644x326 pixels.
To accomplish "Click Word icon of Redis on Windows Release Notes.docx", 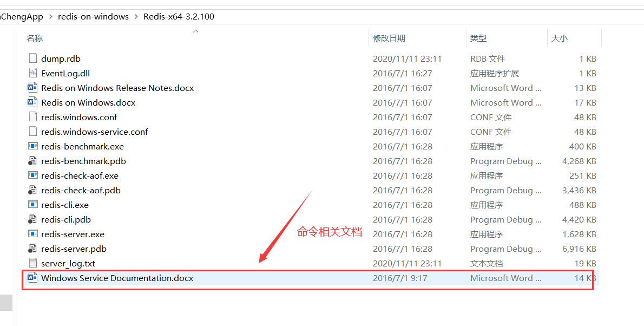I will coord(32,88).
